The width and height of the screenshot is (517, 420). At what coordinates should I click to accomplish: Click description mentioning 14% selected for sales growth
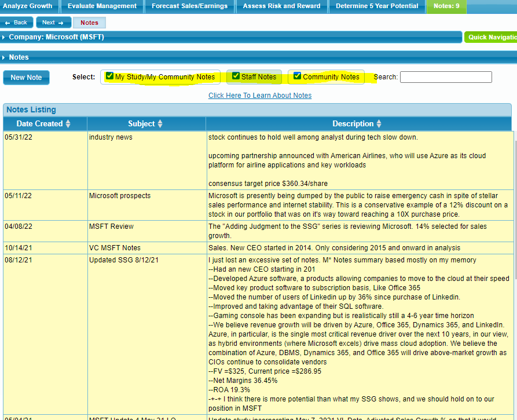347,231
